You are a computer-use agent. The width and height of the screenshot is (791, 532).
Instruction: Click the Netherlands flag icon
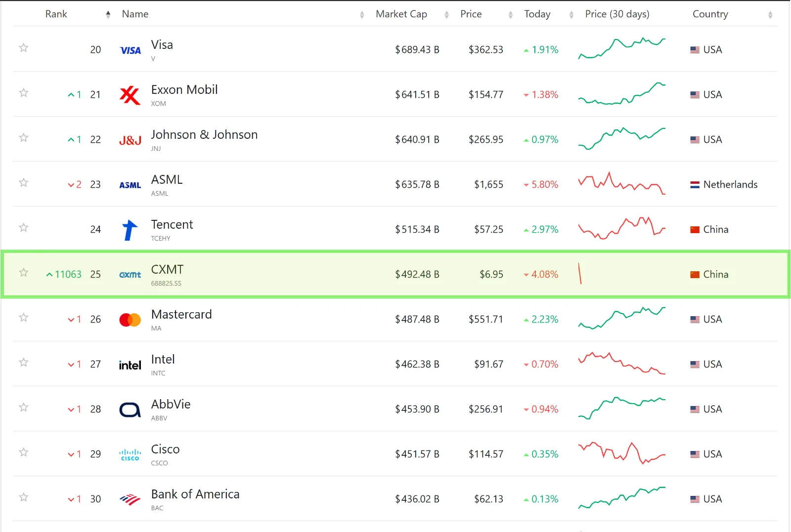click(x=695, y=185)
